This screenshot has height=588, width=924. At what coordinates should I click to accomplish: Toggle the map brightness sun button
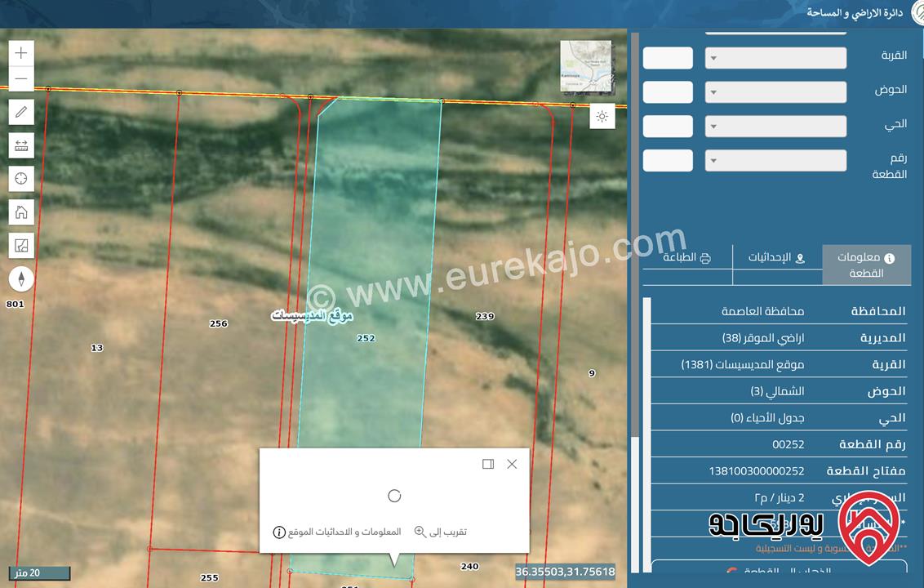click(602, 117)
